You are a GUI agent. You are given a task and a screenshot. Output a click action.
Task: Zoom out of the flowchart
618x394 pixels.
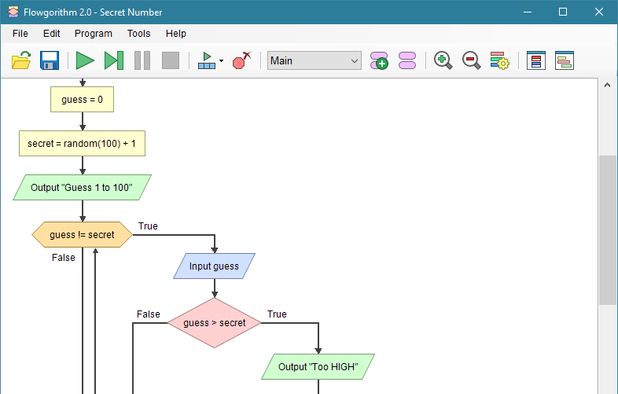pyautogui.click(x=471, y=61)
